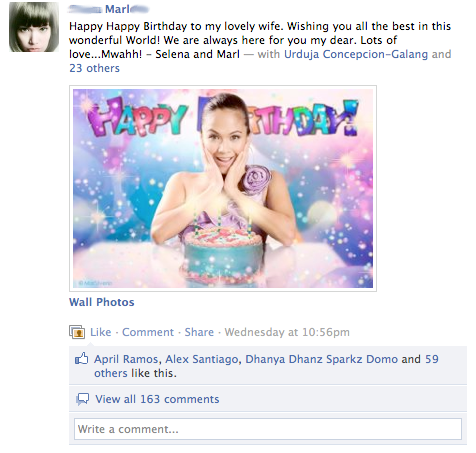
Task: Click the Comment link under the photo
Action: point(148,332)
